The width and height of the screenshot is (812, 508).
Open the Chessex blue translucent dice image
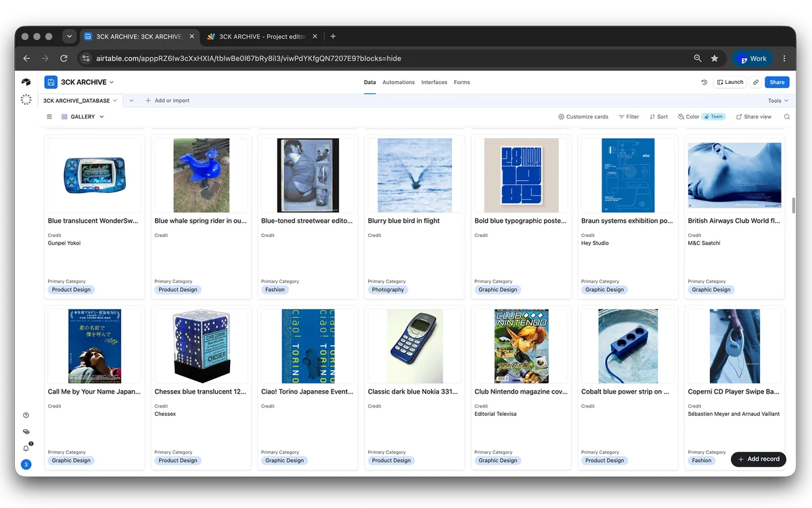pos(201,346)
